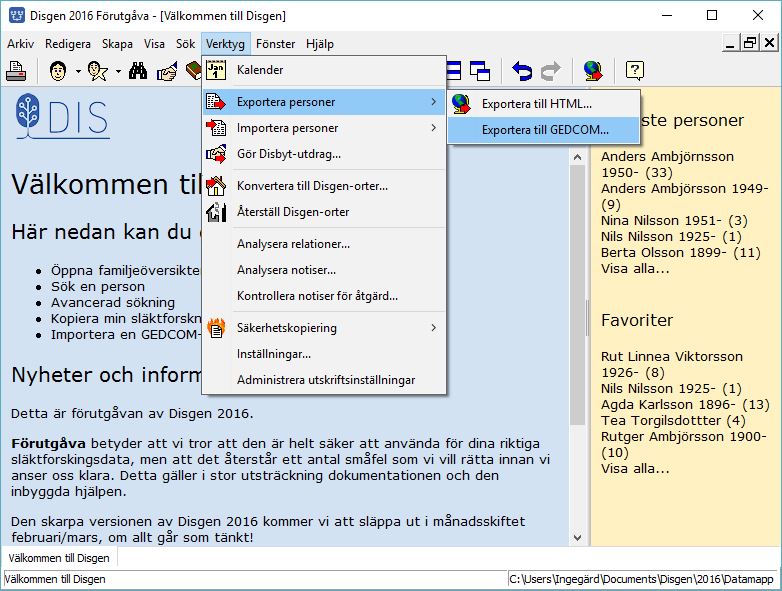Select Gör Disbyt-utdrag... menu entry
Image resolution: width=782 pixels, height=591 pixels.
click(x=324, y=154)
